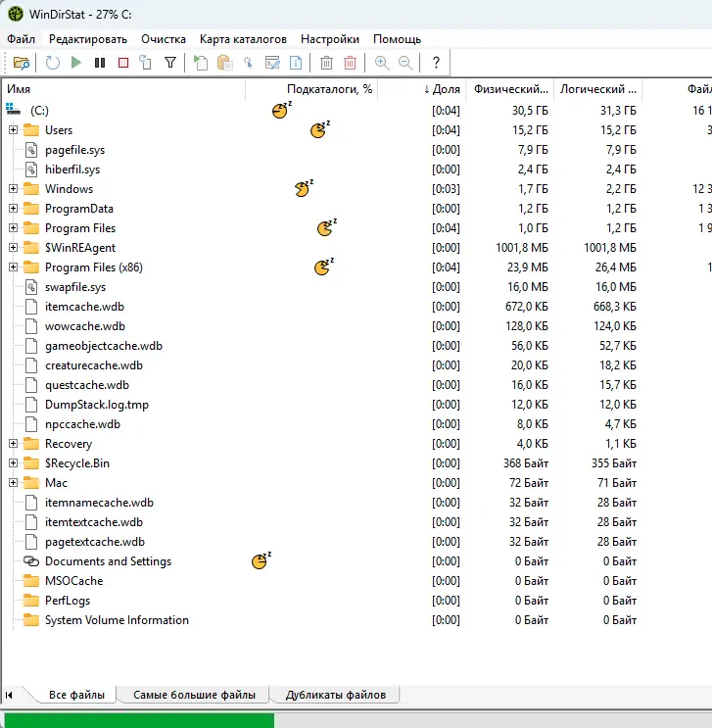
Task: Select the questcache.wdb file
Action: point(87,385)
